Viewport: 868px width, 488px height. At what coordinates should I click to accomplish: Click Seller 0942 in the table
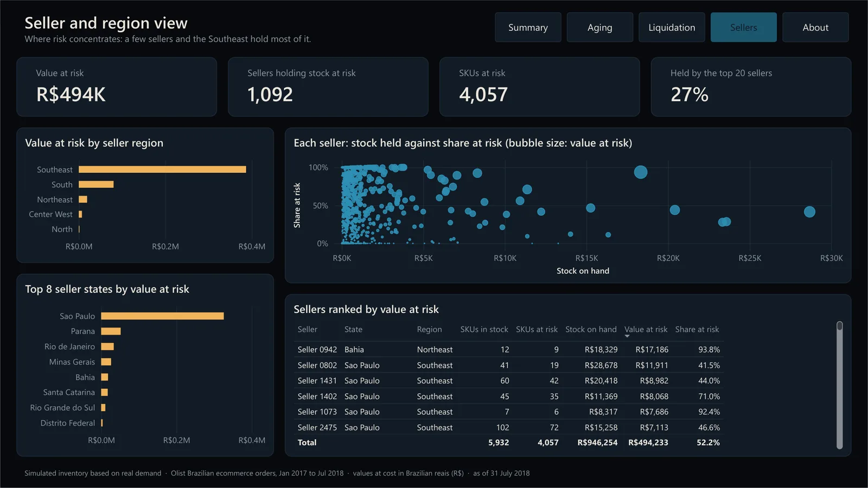pyautogui.click(x=317, y=350)
